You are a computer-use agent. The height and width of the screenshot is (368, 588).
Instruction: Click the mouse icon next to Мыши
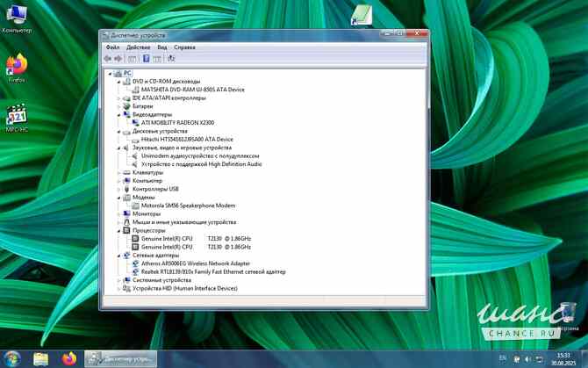pos(126,222)
